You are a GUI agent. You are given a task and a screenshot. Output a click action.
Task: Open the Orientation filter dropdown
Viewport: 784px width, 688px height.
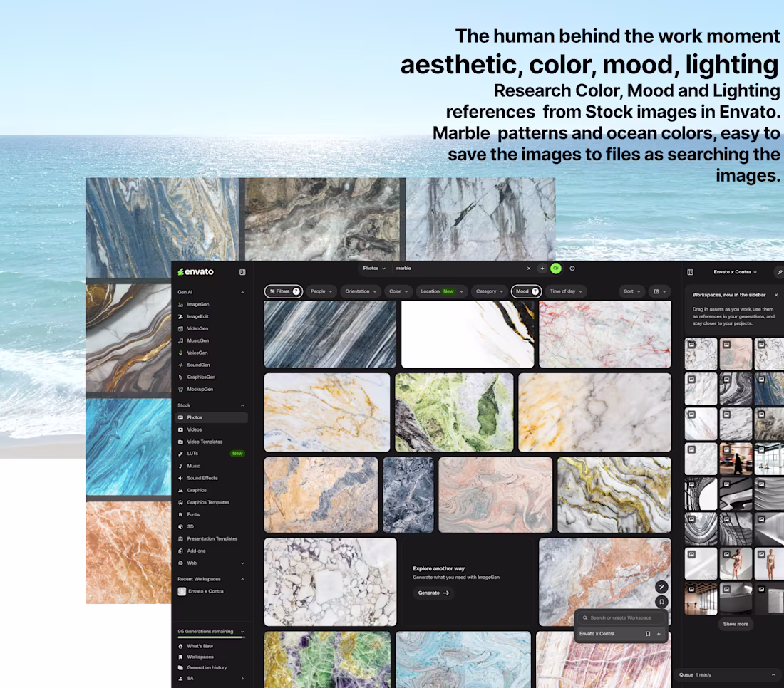[361, 291]
